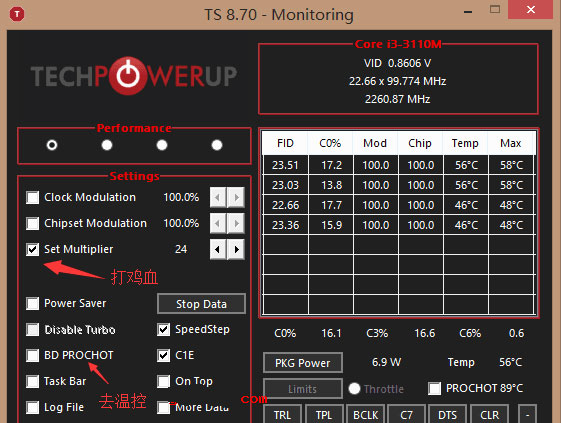Click the FID cell 23.51
The image size is (561, 423).
[286, 165]
